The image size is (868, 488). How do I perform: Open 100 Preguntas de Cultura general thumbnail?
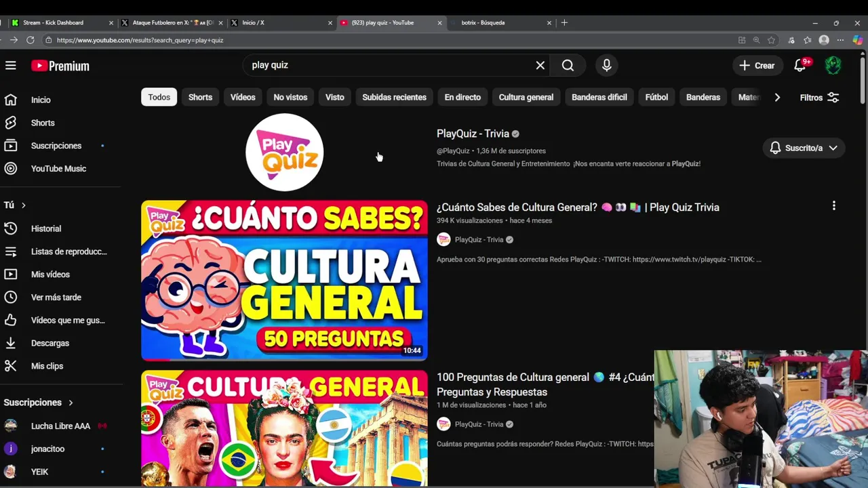[x=284, y=428]
